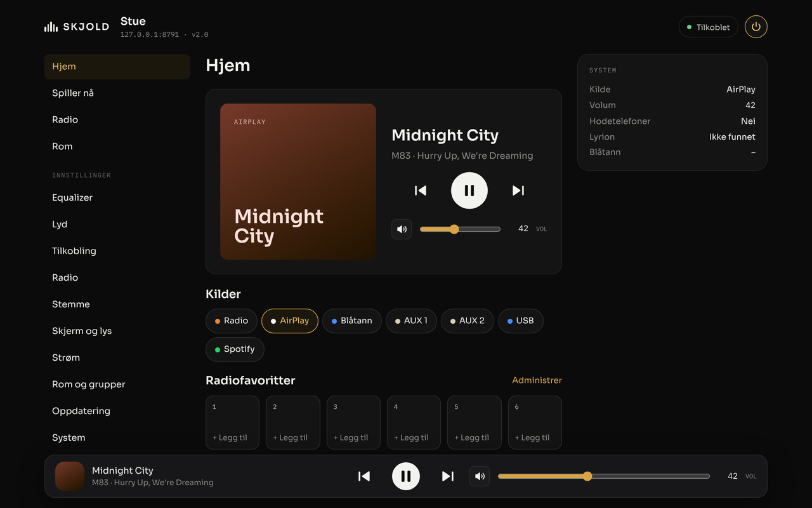Choose the AUX 1 source chip
The height and width of the screenshot is (508, 812).
pyautogui.click(x=411, y=321)
